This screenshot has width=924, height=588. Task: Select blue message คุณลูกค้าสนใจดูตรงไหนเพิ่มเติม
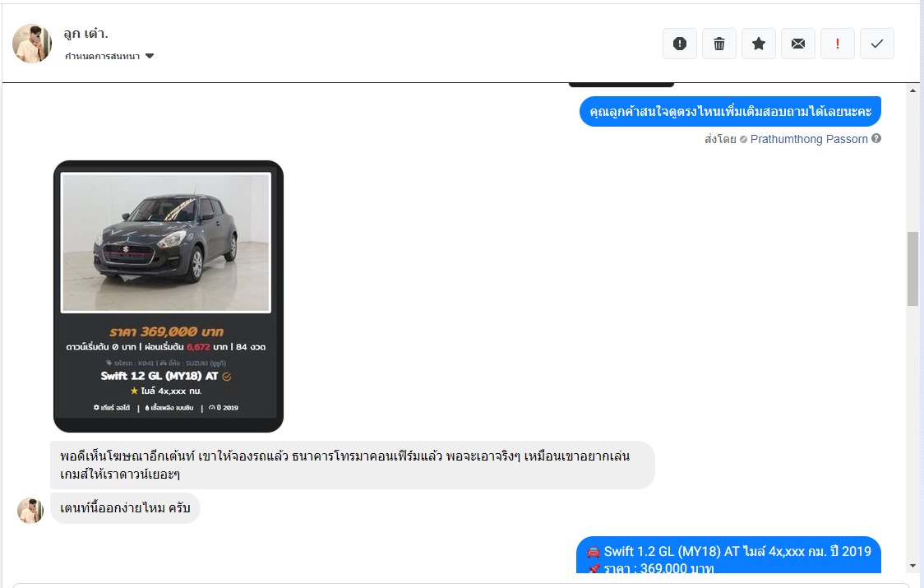coord(730,112)
